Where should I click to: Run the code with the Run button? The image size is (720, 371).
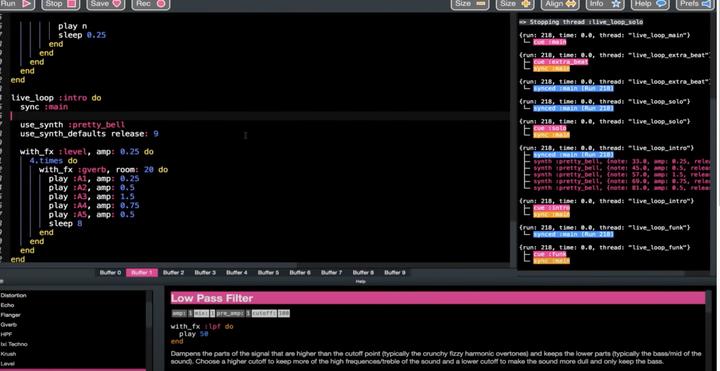16,4
